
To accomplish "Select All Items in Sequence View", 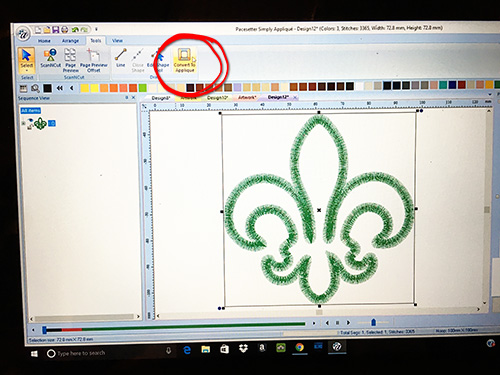I will click(31, 110).
